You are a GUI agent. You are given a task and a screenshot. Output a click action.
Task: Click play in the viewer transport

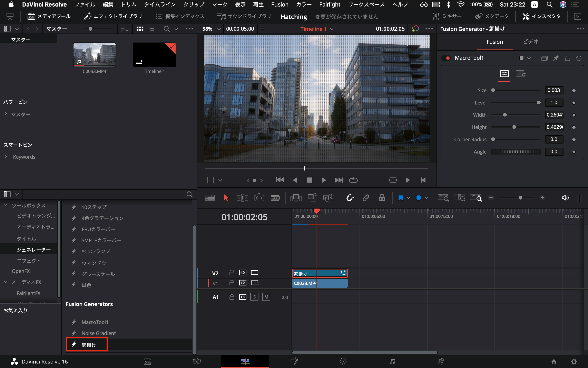324,180
